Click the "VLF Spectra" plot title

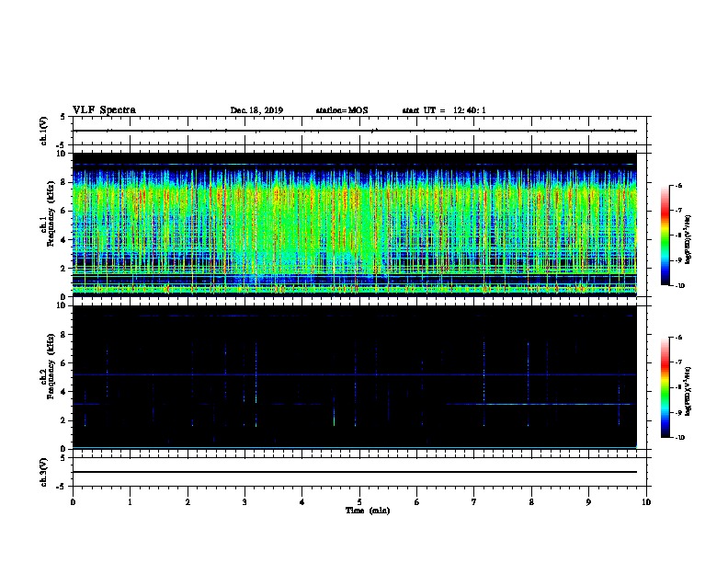click(104, 110)
